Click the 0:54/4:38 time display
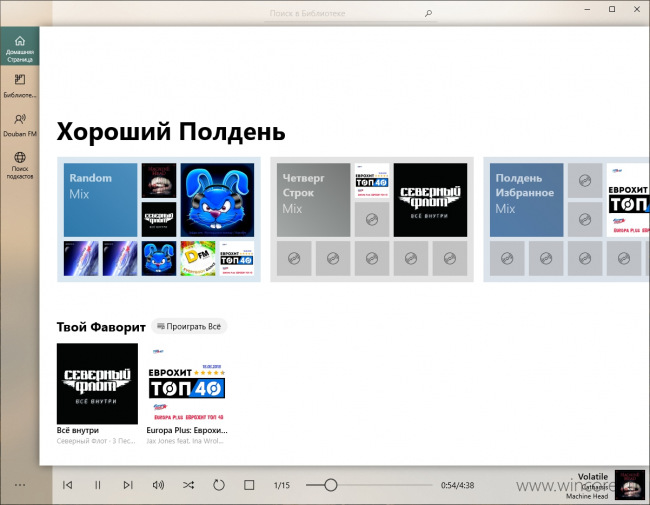The height and width of the screenshot is (505, 650). [x=457, y=485]
